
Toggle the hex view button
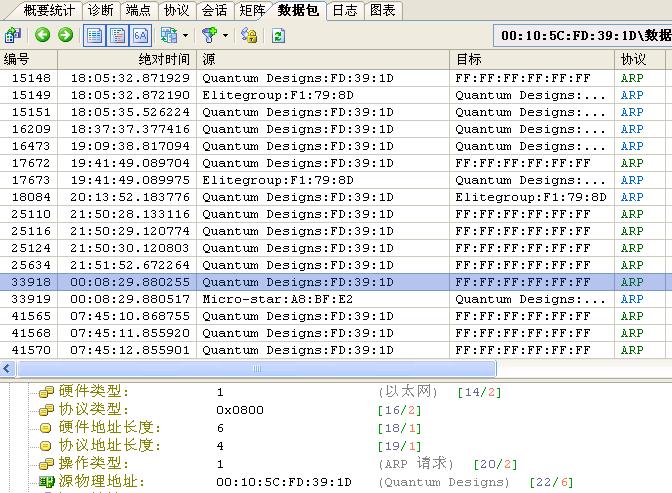coord(140,35)
